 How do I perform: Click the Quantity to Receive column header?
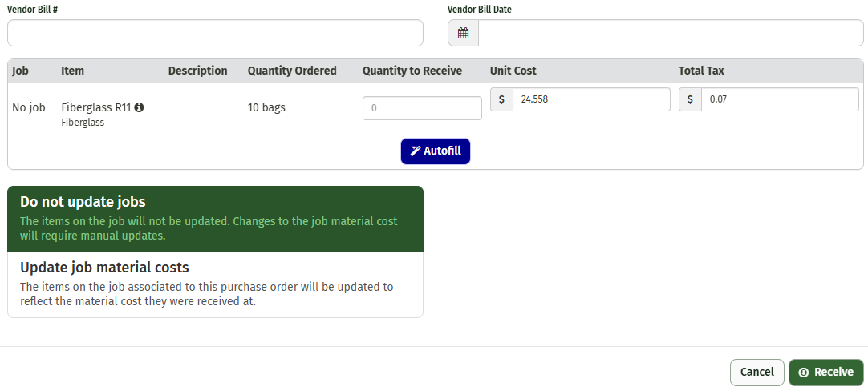tap(412, 71)
